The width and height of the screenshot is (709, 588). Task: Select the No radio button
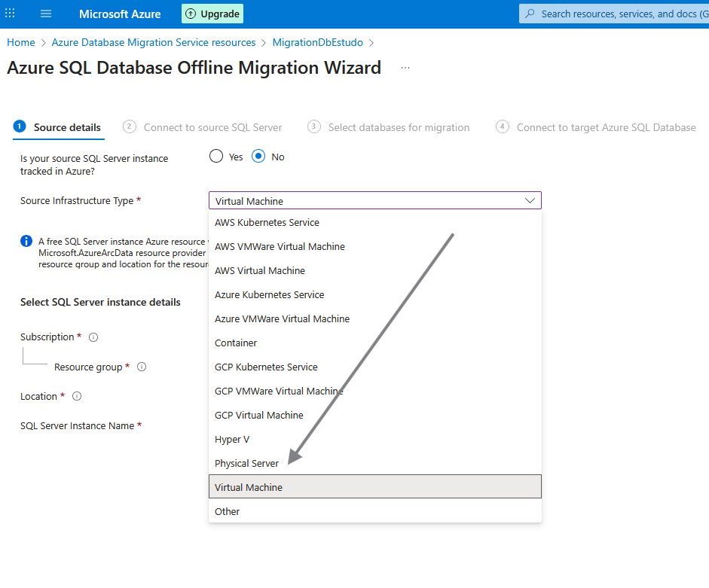pyautogui.click(x=259, y=157)
